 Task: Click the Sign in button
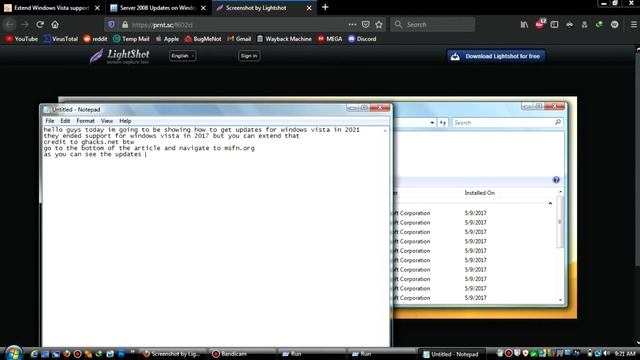[x=249, y=56]
